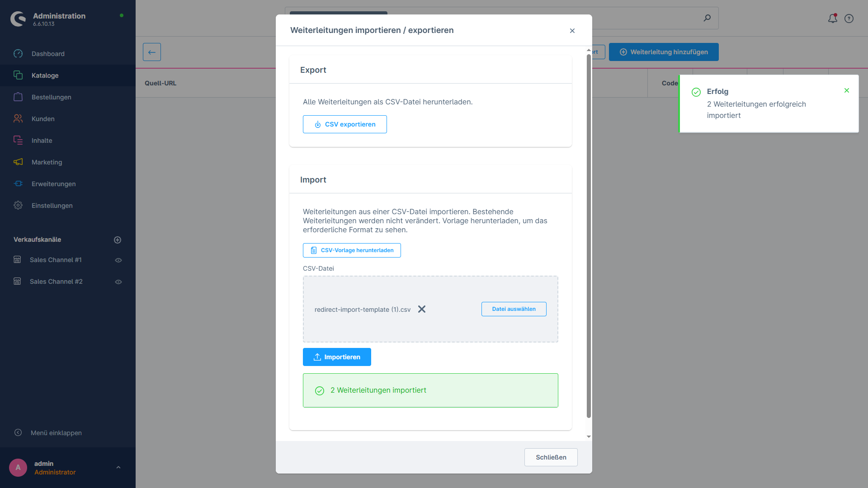
Task: Preview Sales Channel #2 via eye icon
Action: [x=118, y=282]
